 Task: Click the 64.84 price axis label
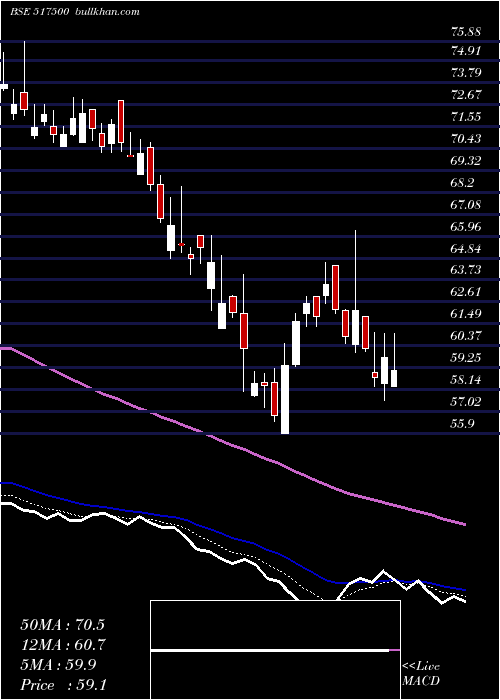pos(466,248)
